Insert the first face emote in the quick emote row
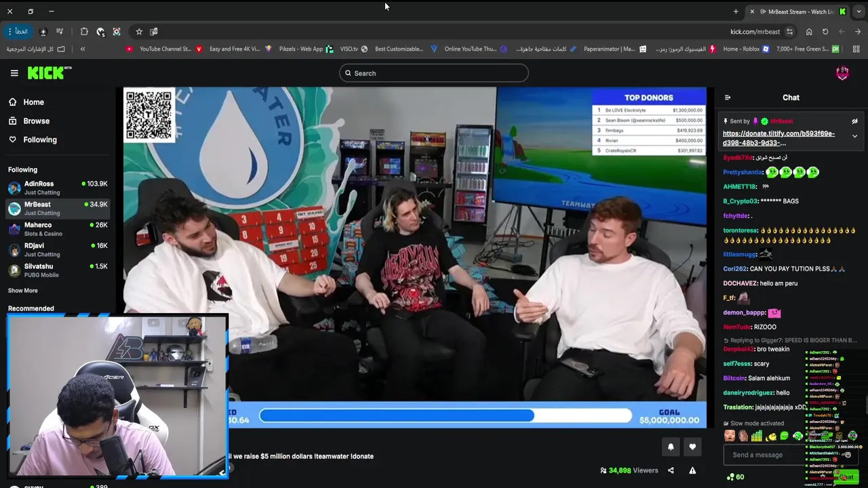Viewport: 868px width, 488px height. coord(730,436)
